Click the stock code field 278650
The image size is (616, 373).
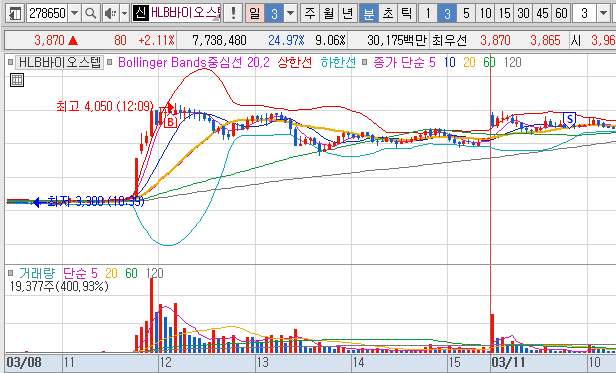(47, 13)
